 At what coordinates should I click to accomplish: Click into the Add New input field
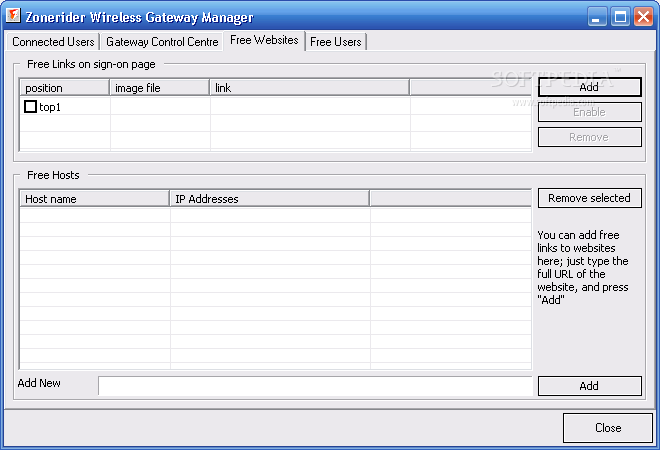click(x=315, y=386)
